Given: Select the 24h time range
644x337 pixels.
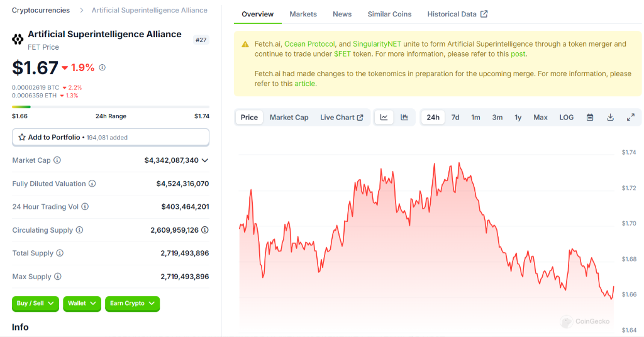Looking at the screenshot, I should click(433, 118).
